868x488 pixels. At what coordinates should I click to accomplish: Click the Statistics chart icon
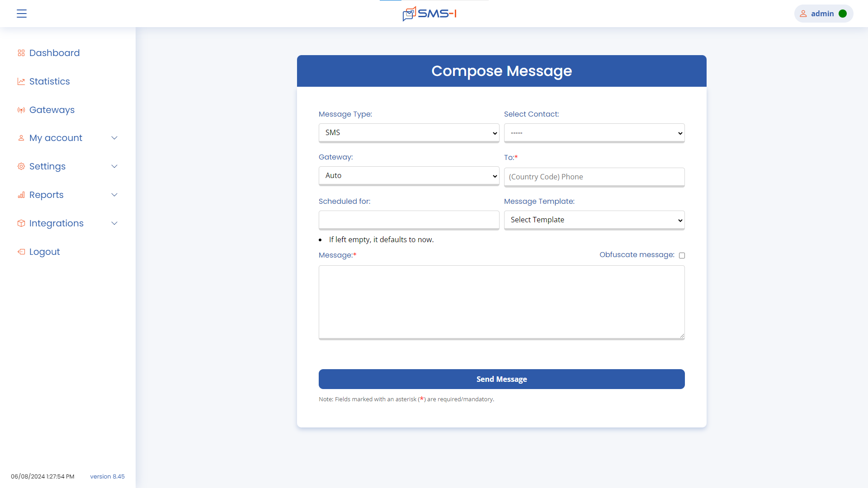pyautogui.click(x=21, y=81)
